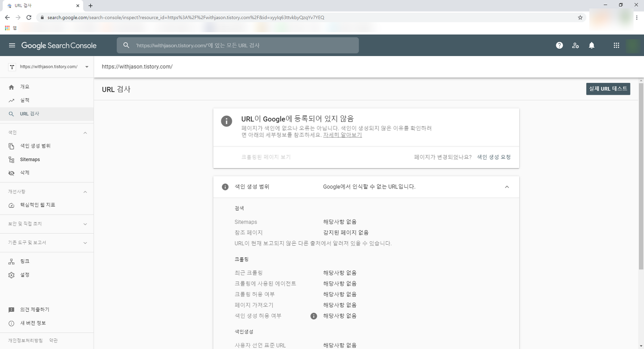Image resolution: width=644 pixels, height=349 pixels.
Task: Click info icon beside 색인 생성 허용 여부
Action: coord(314,316)
